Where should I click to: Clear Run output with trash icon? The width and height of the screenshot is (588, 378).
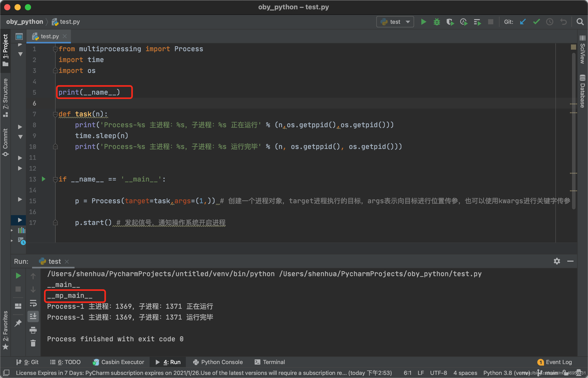tap(33, 343)
